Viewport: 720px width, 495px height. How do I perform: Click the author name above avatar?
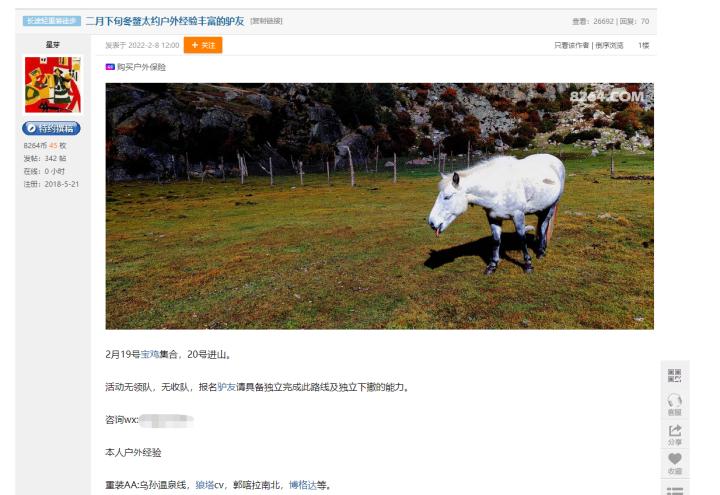tap(53, 45)
